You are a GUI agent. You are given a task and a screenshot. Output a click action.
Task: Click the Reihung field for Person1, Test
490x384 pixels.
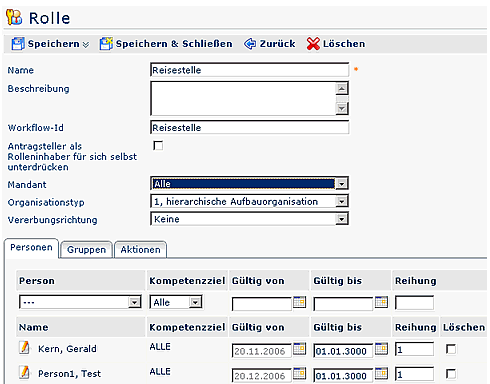pyautogui.click(x=414, y=374)
